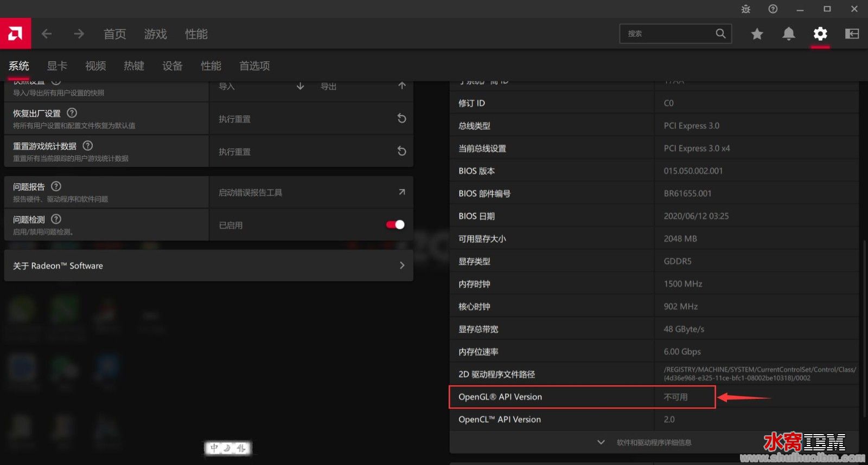Click 导入 snapshot import down arrow

300,86
